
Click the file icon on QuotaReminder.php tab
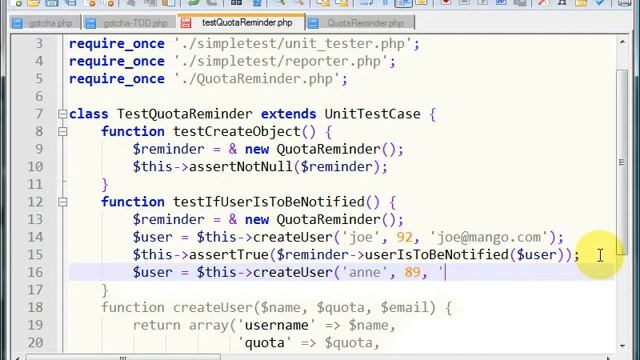pos(313,23)
